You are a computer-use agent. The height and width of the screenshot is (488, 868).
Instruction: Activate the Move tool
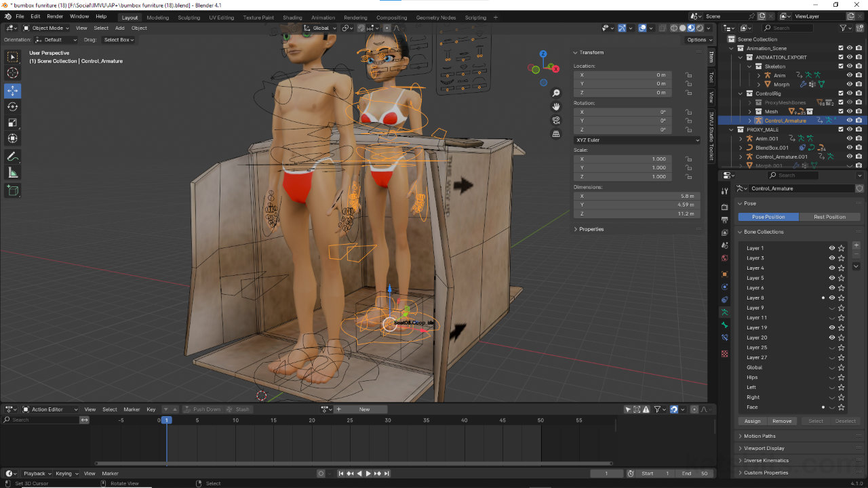coord(13,91)
